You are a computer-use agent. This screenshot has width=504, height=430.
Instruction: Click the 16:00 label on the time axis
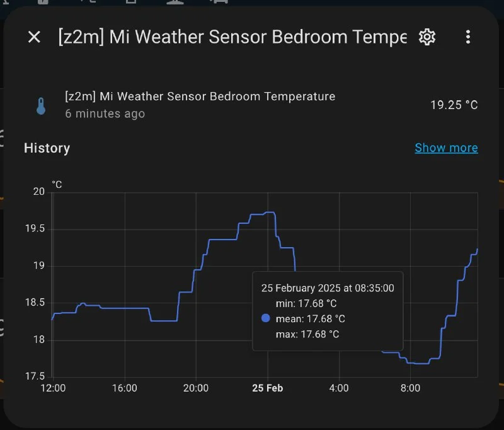tap(125, 388)
